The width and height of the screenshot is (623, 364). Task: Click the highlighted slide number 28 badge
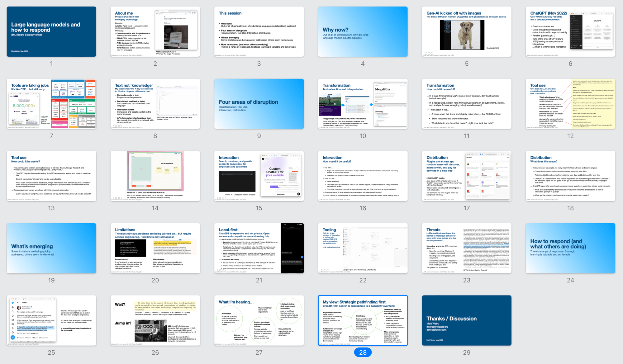coord(363,352)
